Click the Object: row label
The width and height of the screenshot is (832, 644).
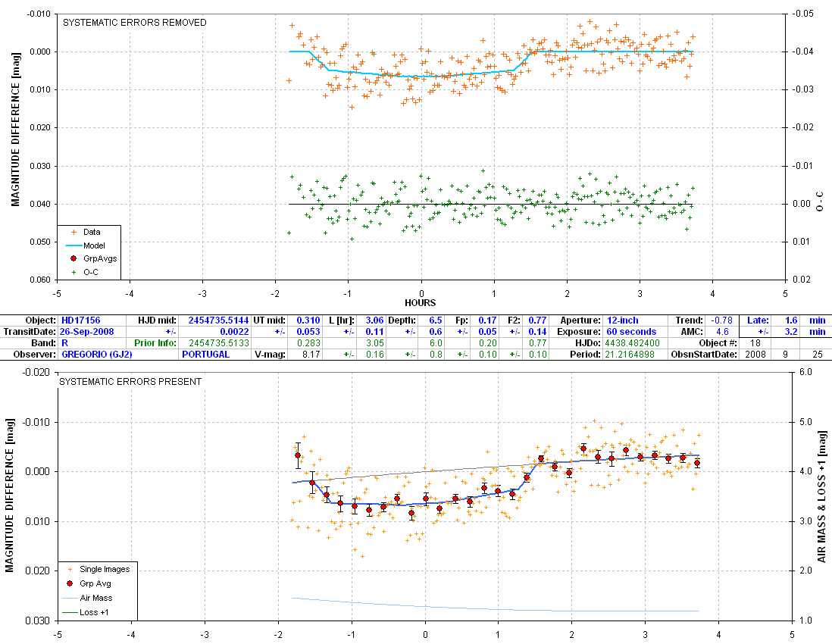click(x=40, y=320)
